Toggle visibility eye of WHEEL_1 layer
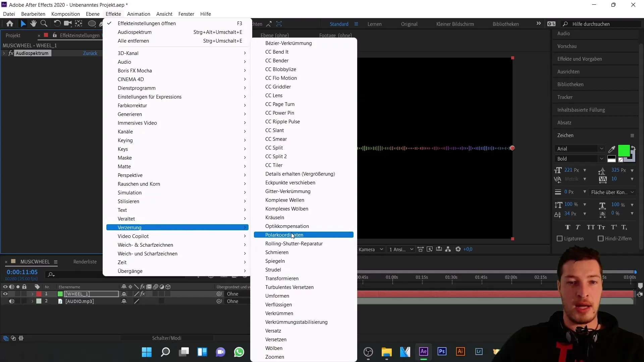 pyautogui.click(x=5, y=294)
